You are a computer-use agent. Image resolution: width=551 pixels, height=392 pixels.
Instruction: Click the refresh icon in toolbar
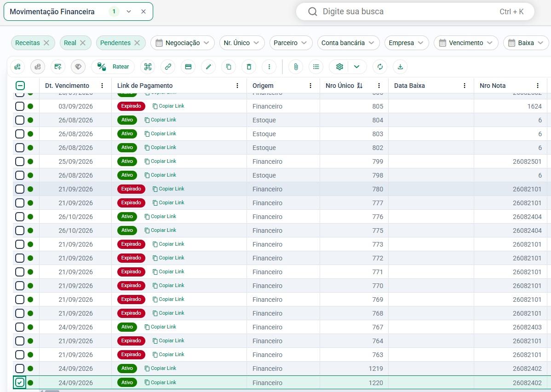380,67
